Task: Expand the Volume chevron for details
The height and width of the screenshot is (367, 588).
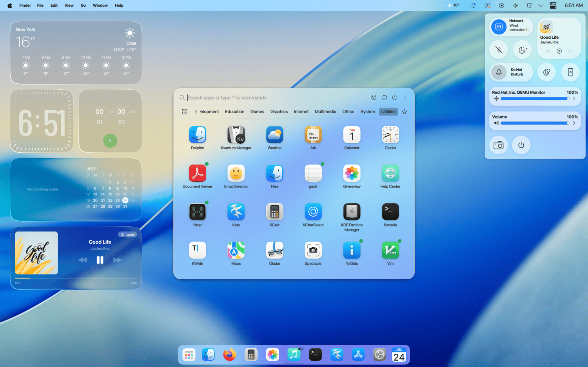Action: point(574,123)
